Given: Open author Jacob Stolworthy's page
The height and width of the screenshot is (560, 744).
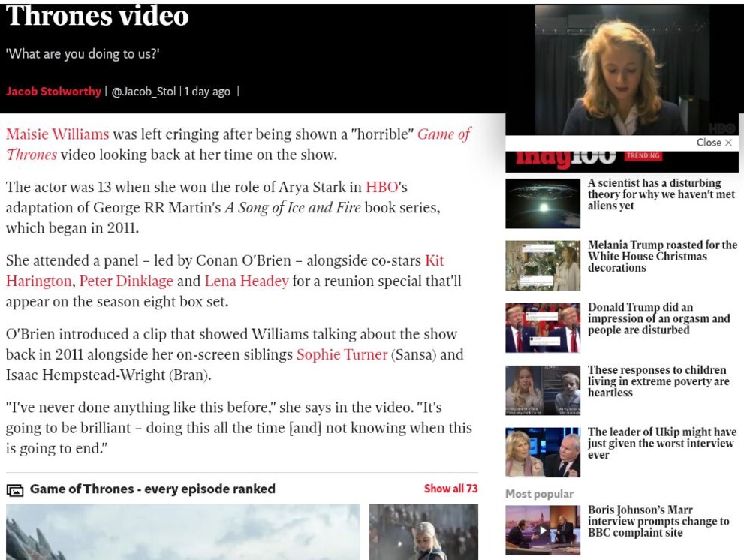Looking at the screenshot, I should (x=53, y=92).
